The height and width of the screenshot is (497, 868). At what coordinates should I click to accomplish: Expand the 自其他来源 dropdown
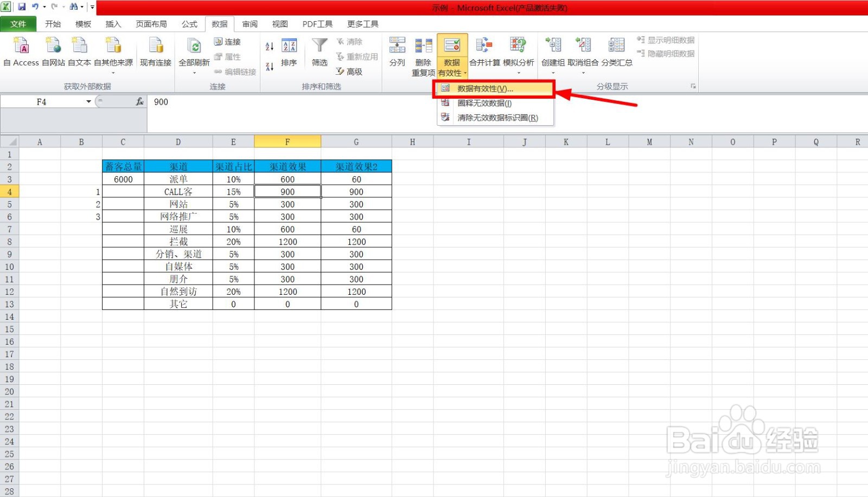(113, 73)
